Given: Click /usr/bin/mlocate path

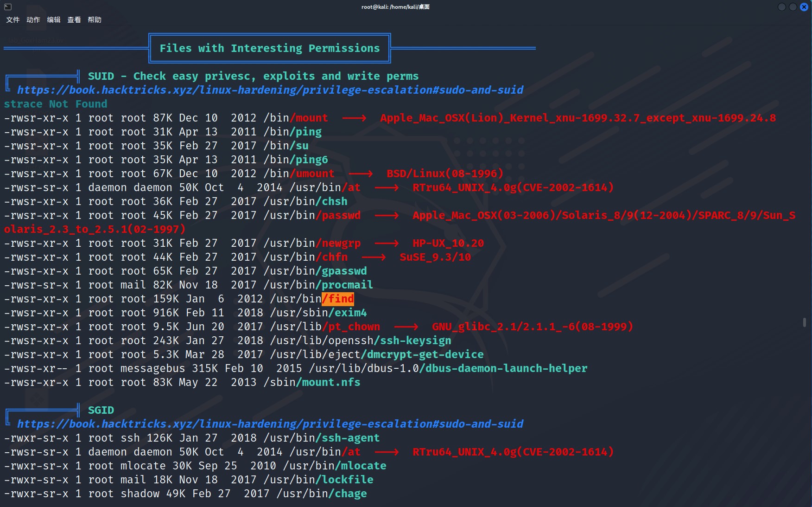Looking at the screenshot, I should [335, 466].
